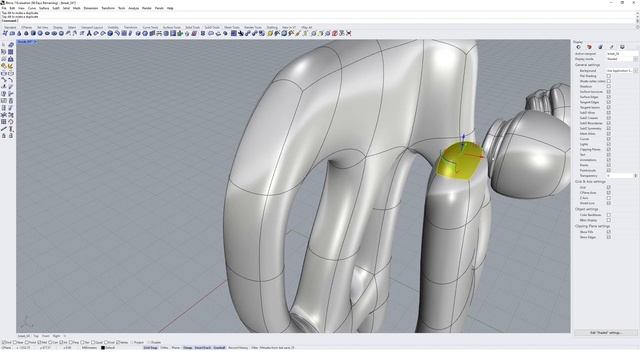Open the Transform menu
640x360 pixels.
coord(108,8)
